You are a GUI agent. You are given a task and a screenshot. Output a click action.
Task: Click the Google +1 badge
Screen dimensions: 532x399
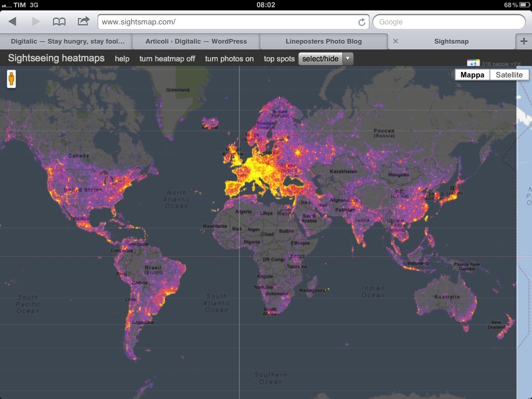tap(473, 63)
